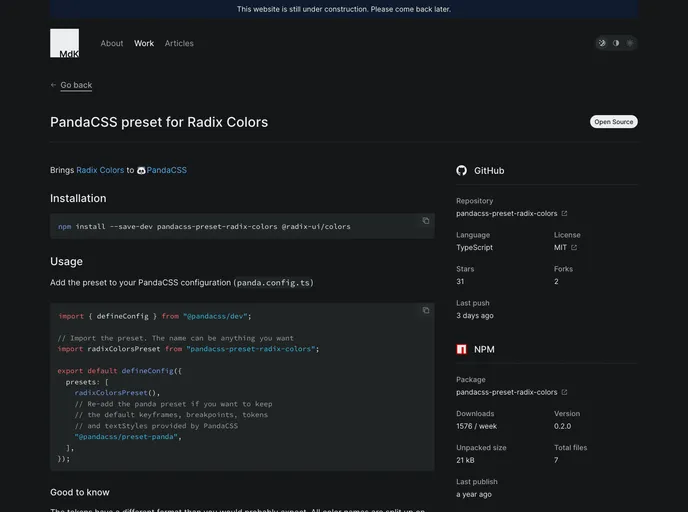688x512 pixels.
Task: Click the version value '0.2.0'
Action: tap(563, 426)
